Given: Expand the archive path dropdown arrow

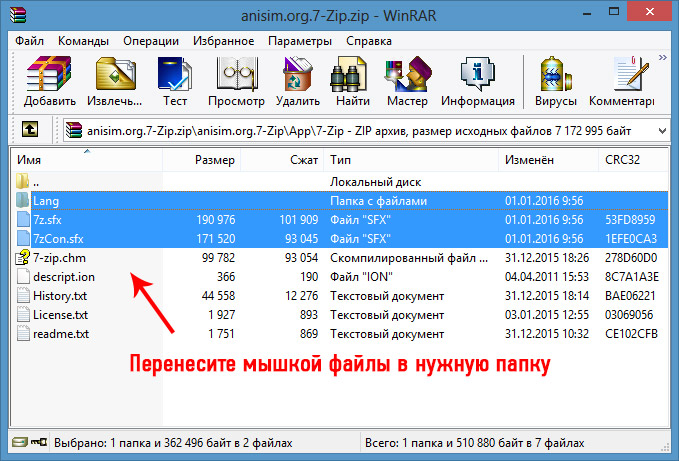Looking at the screenshot, I should tap(661, 130).
